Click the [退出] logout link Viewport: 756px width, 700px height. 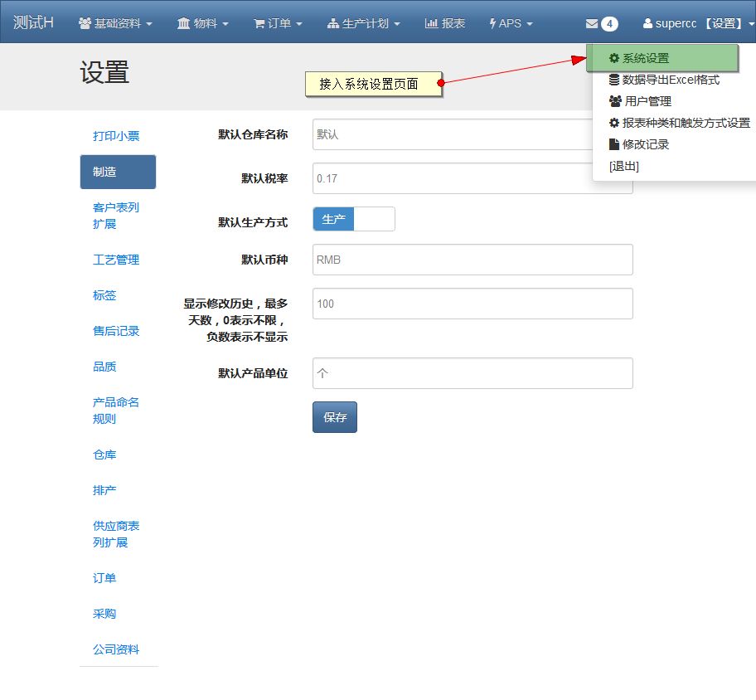pyautogui.click(x=623, y=166)
